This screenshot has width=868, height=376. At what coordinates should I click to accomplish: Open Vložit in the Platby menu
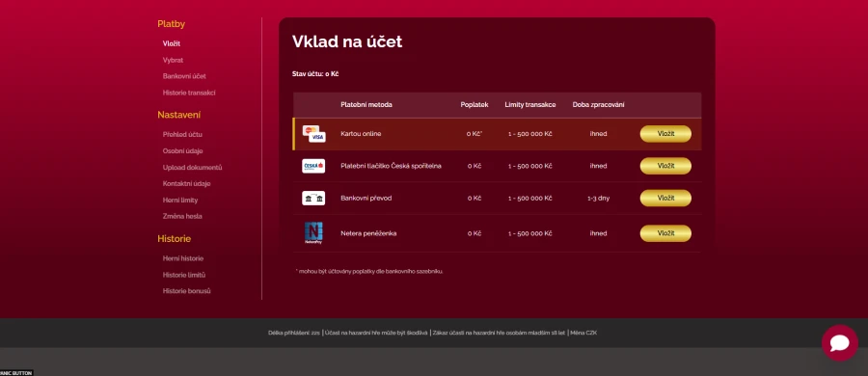click(172, 43)
